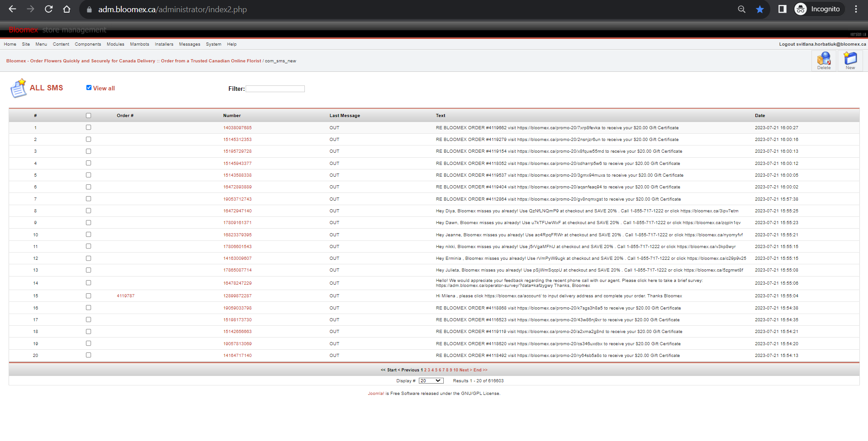Click the Number column header
The image size is (868, 441).
tap(232, 116)
